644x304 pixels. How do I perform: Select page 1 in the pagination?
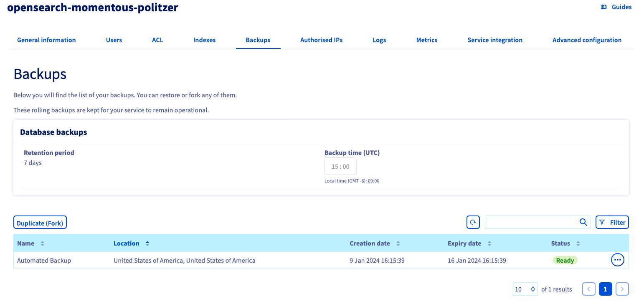tap(605, 289)
